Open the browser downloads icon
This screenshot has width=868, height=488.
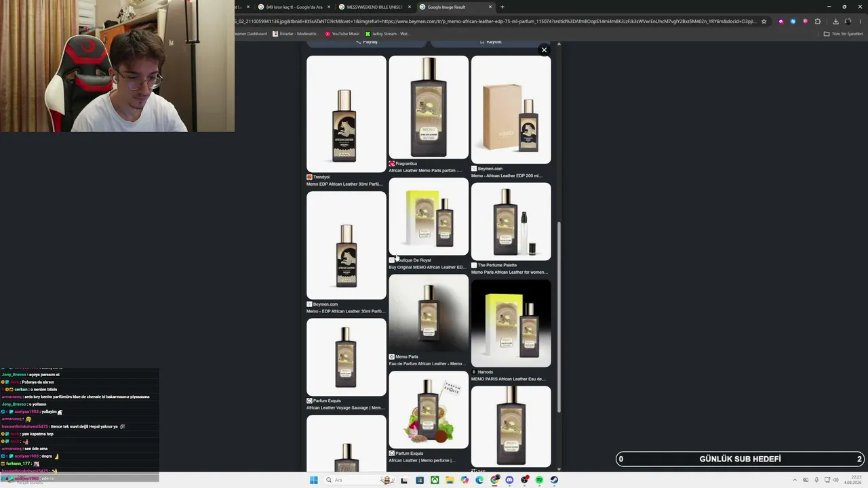click(835, 21)
